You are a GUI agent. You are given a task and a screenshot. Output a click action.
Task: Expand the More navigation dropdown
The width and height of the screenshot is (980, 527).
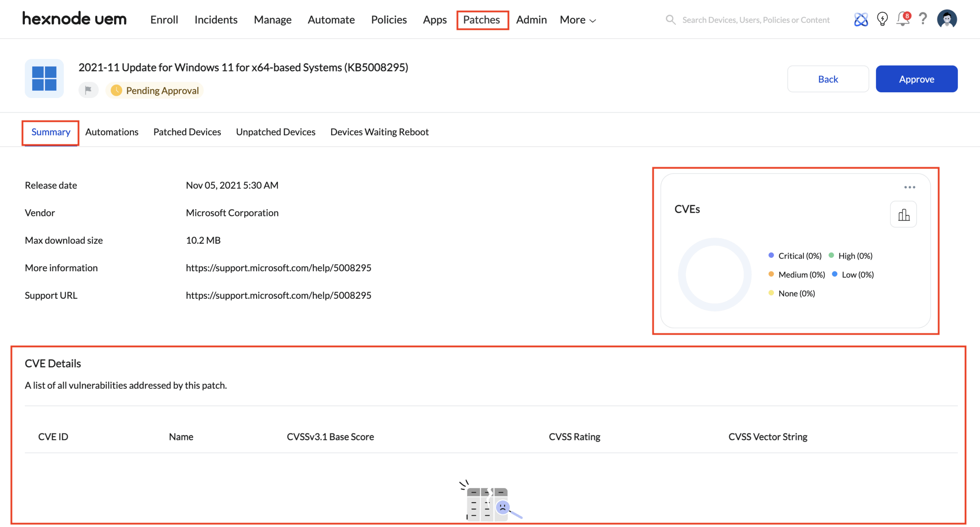[577, 20]
